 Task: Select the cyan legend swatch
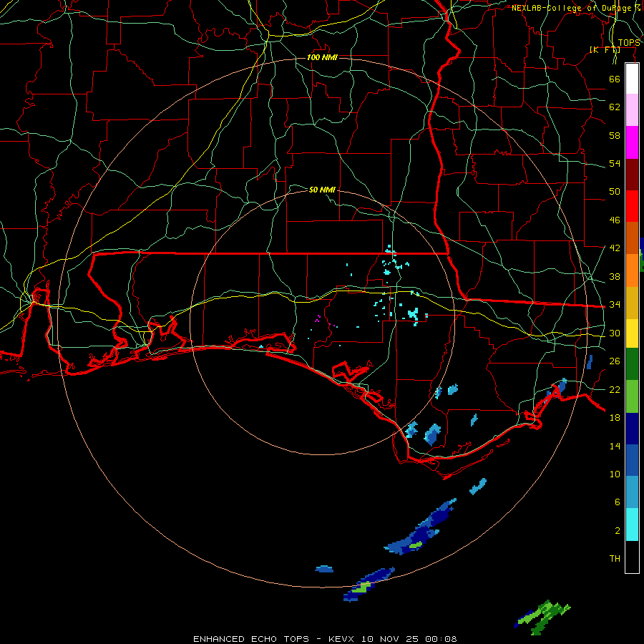[x=632, y=525]
